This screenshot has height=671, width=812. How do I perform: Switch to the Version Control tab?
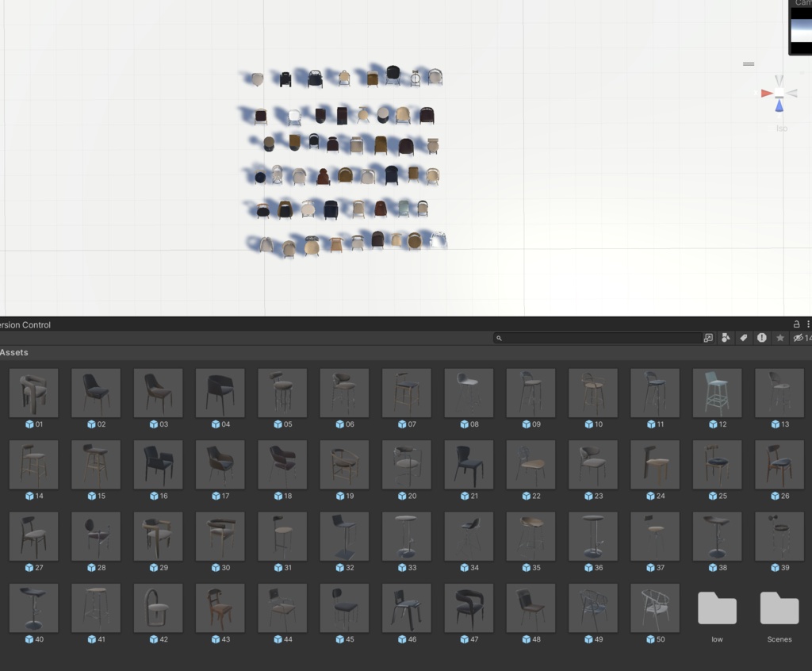tap(24, 324)
